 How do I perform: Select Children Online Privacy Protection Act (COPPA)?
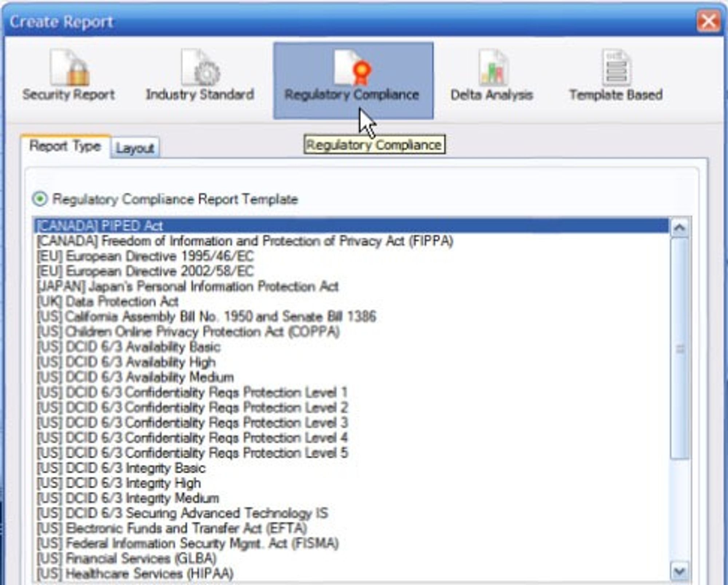click(x=352, y=332)
